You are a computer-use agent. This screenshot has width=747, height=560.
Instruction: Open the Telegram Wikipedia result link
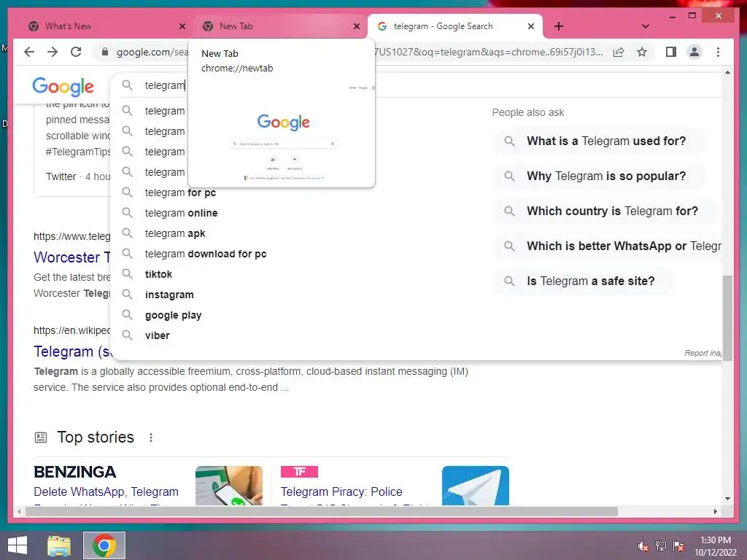click(x=72, y=351)
